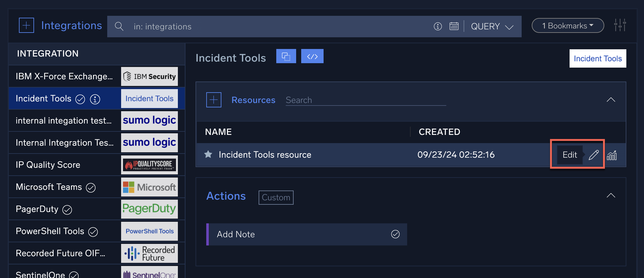
Task: Add a new resource with plus button
Action: tap(214, 100)
